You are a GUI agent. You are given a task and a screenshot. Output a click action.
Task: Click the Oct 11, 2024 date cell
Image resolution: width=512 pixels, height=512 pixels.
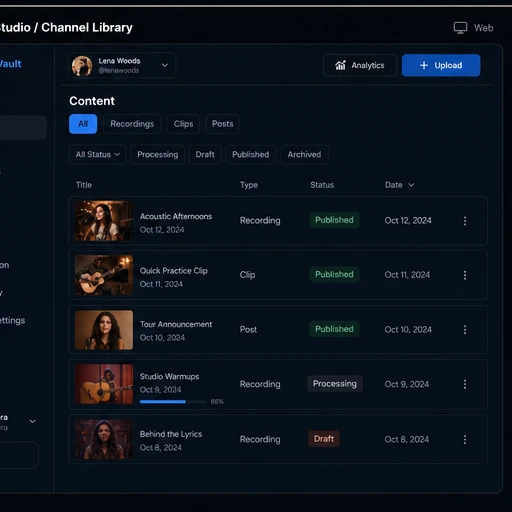pyautogui.click(x=407, y=275)
